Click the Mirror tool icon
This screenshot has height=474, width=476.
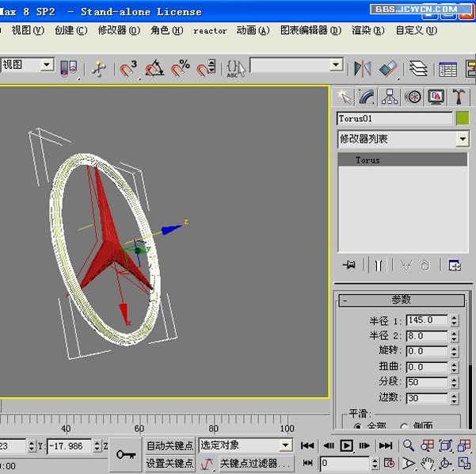tap(363, 69)
